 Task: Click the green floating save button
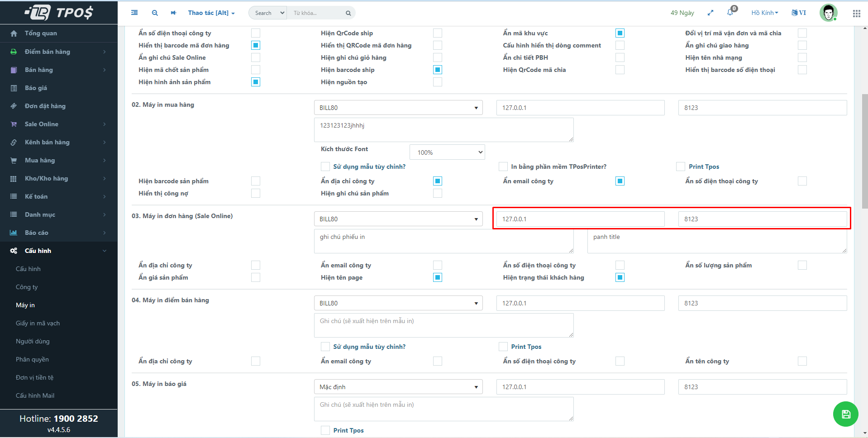coord(845,414)
